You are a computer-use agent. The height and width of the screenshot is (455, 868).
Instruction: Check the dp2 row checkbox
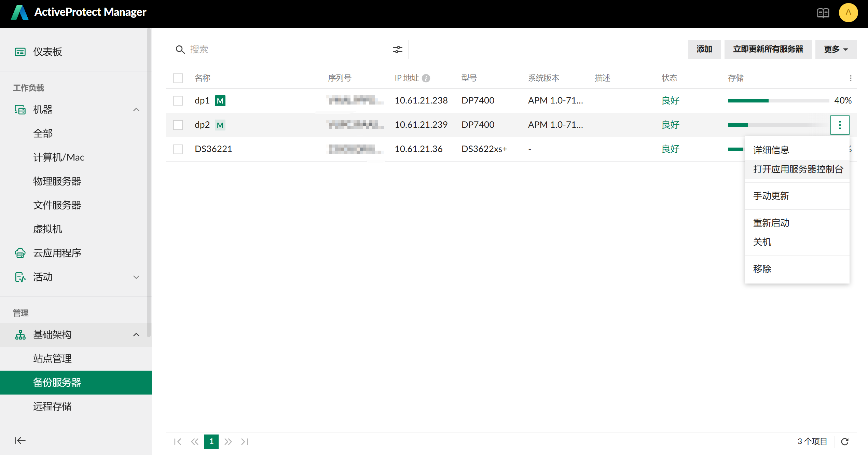pyautogui.click(x=178, y=125)
